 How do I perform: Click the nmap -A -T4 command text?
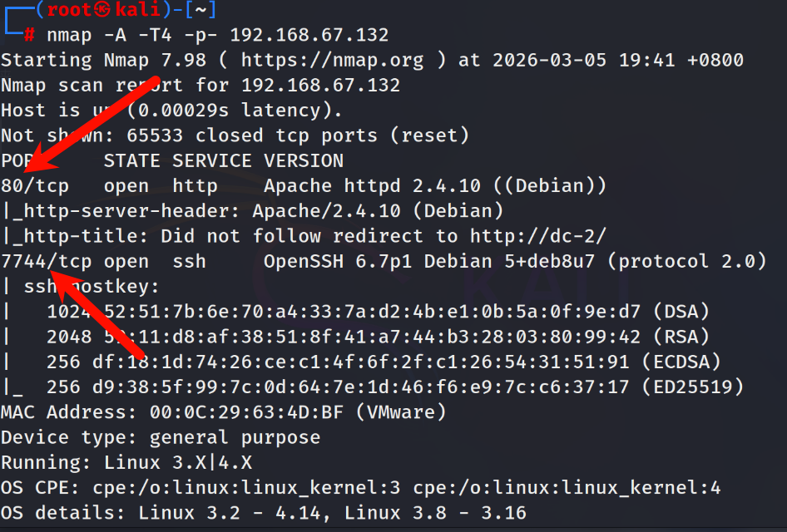109,35
